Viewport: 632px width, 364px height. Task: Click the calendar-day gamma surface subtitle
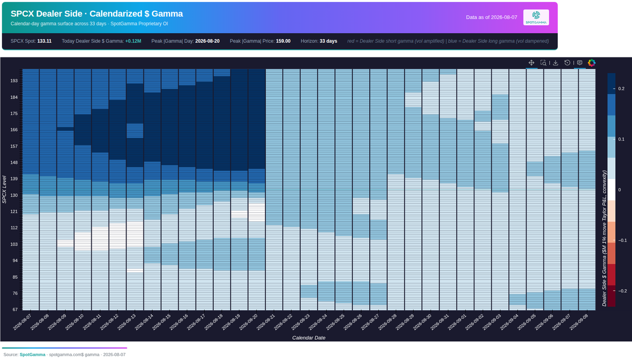[x=89, y=24]
